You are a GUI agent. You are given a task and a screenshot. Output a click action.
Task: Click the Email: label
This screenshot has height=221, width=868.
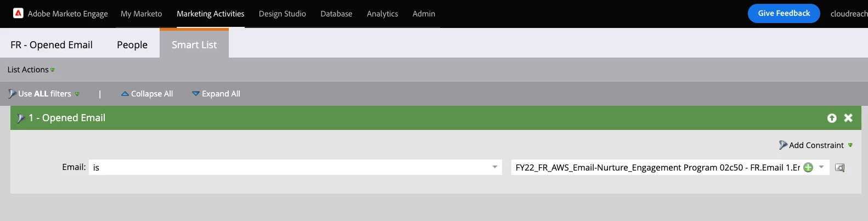click(74, 167)
